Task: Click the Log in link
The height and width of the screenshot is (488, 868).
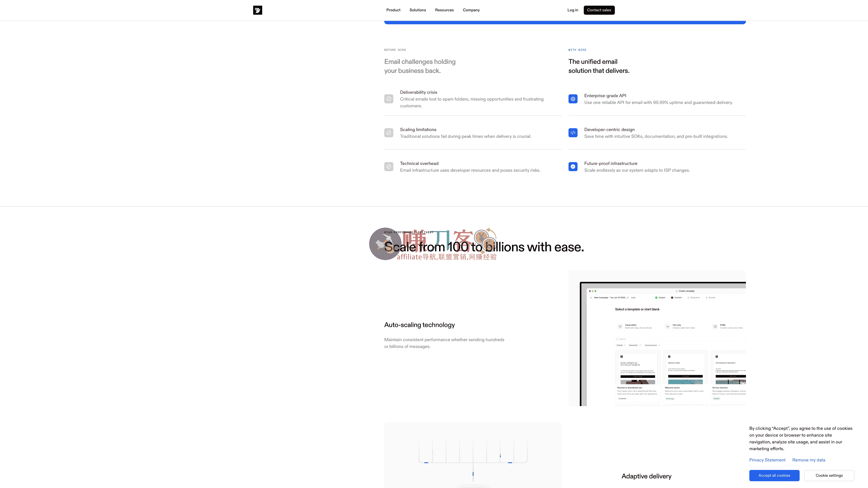Action: pos(572,10)
